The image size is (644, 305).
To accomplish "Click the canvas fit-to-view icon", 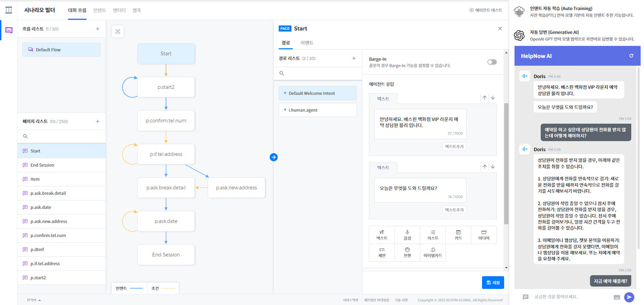I will pos(118,32).
